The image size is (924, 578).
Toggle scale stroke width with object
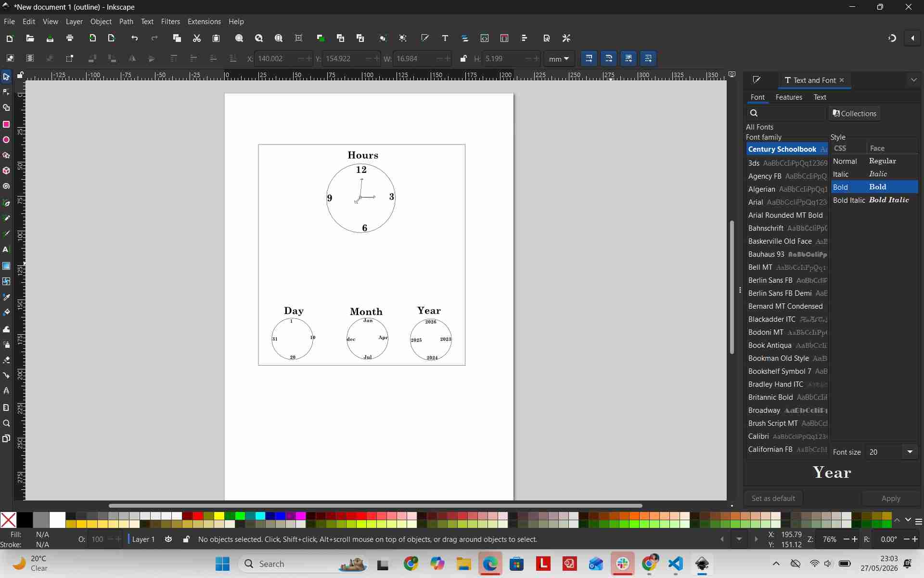pos(589,59)
